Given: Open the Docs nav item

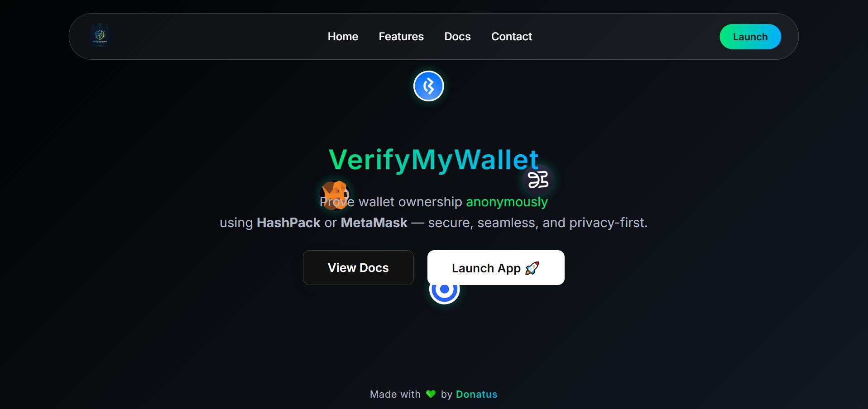Looking at the screenshot, I should pyautogui.click(x=457, y=37).
